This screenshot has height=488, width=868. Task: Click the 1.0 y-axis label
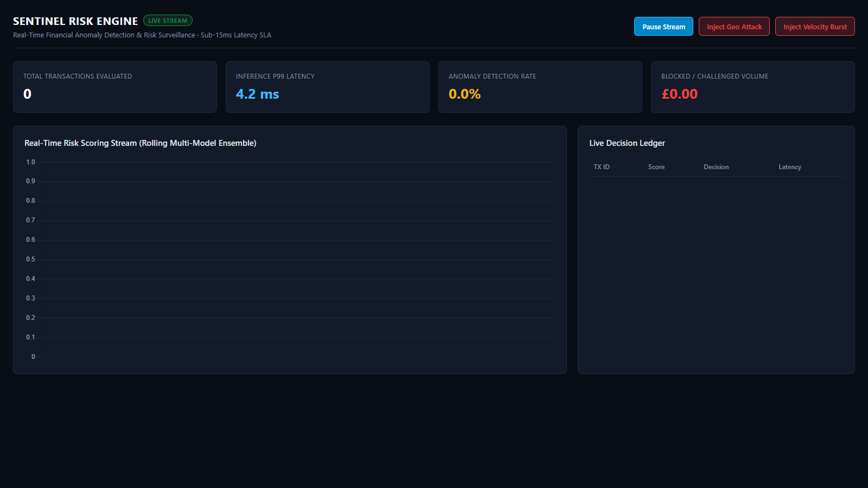tap(30, 162)
